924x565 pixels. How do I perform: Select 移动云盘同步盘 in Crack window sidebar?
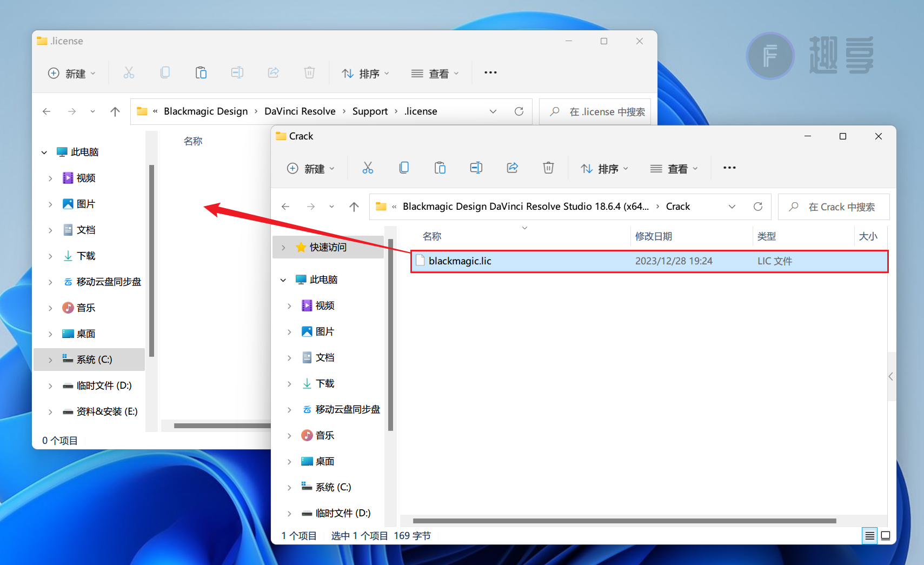click(x=347, y=410)
